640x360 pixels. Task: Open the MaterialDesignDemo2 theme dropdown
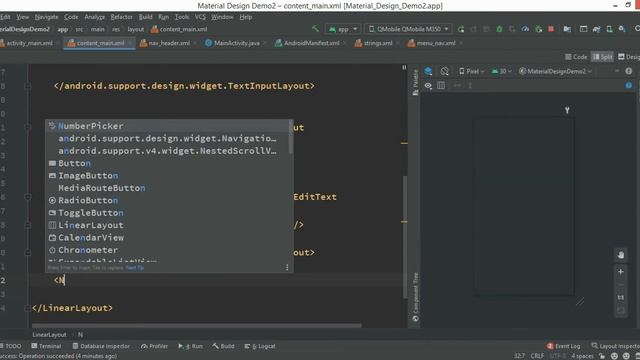coord(555,71)
